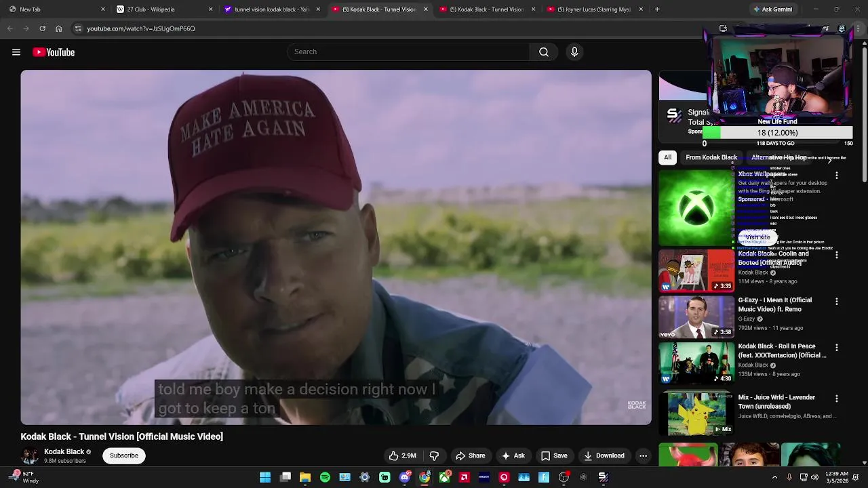Click the Ask button below video
868x488 pixels.
513,455
